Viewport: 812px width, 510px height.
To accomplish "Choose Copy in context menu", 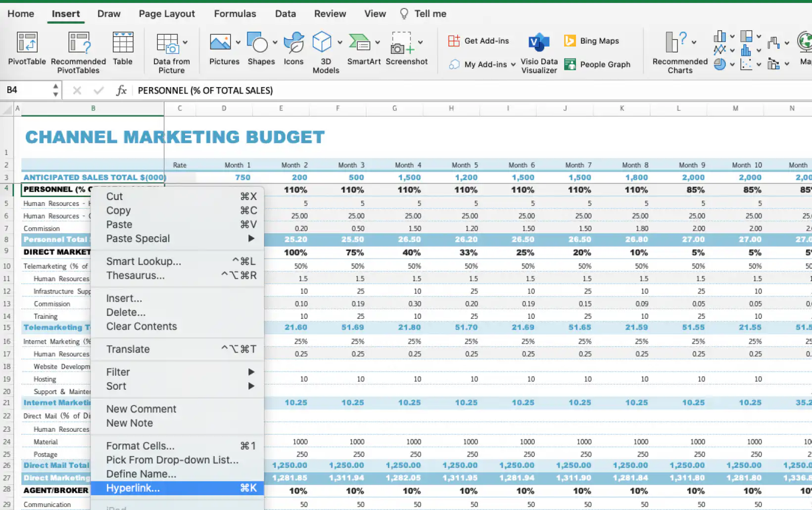I will pos(178,210).
